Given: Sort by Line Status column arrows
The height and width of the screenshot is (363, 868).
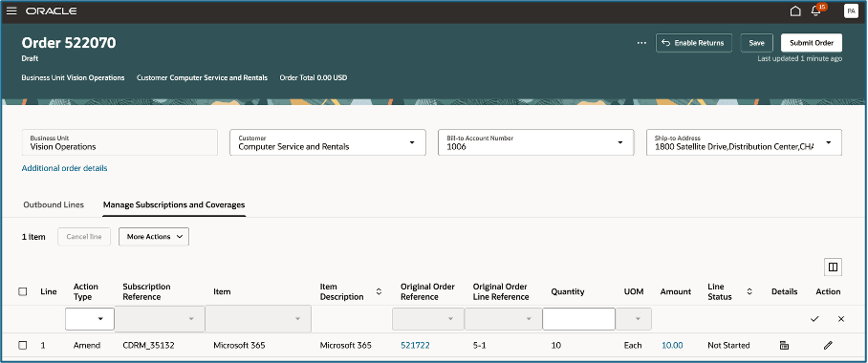Looking at the screenshot, I should [x=749, y=291].
